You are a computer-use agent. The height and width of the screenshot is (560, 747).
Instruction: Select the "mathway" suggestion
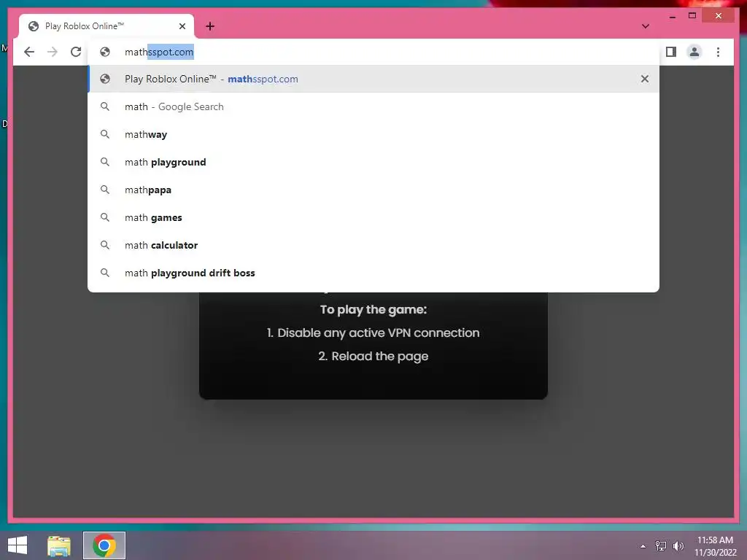[x=373, y=134]
